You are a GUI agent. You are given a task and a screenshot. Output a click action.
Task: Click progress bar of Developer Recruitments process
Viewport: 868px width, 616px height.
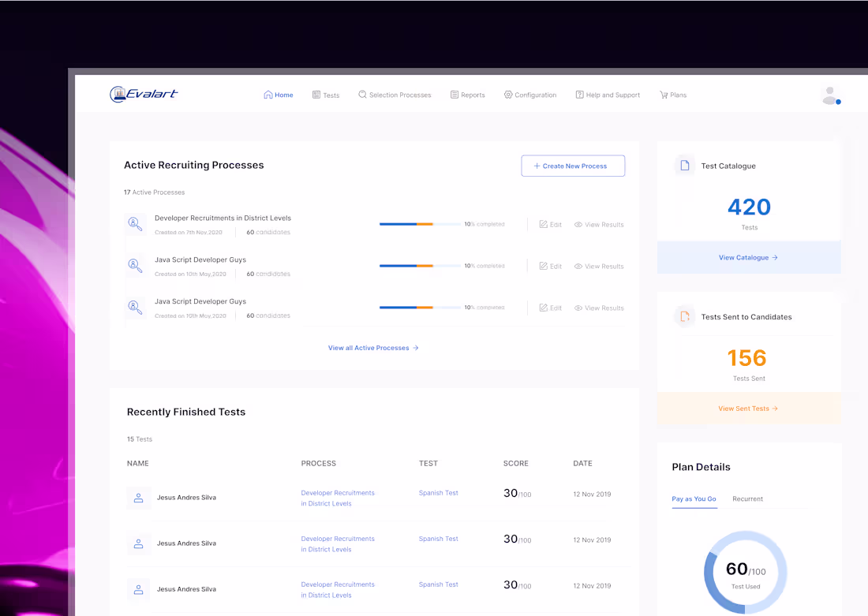420,224
